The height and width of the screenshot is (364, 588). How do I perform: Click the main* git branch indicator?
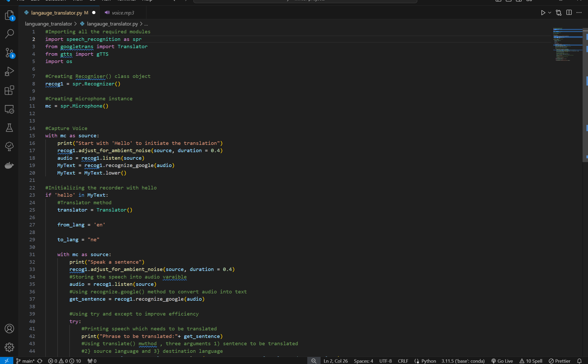(25, 361)
